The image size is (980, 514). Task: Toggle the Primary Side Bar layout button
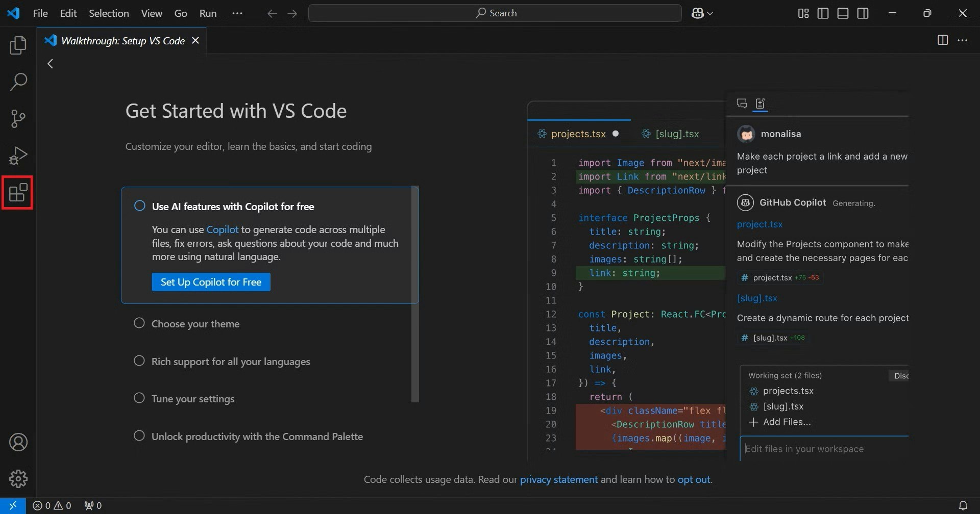823,13
